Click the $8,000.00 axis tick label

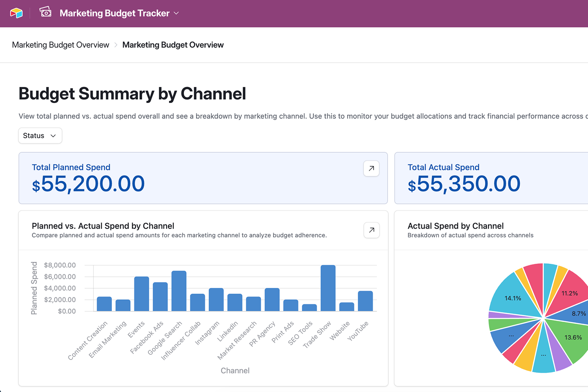click(x=60, y=265)
